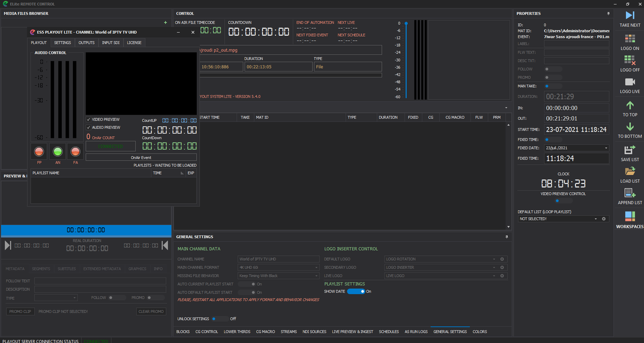Add file with green plus in Media Files Browser

pos(166,23)
